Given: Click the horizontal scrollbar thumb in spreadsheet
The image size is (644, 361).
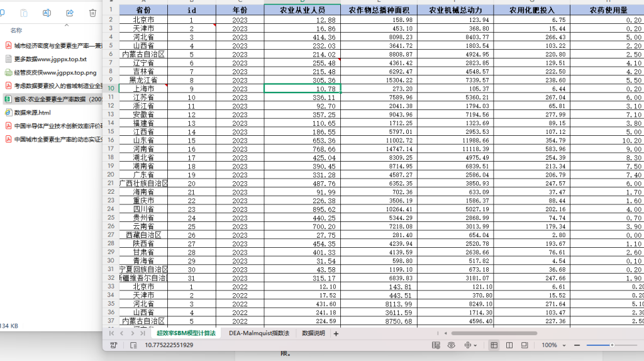Looking at the screenshot, I should coord(494,333).
